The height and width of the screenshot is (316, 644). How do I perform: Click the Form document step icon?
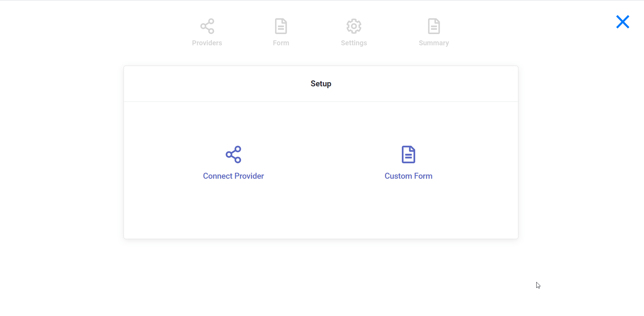(281, 26)
